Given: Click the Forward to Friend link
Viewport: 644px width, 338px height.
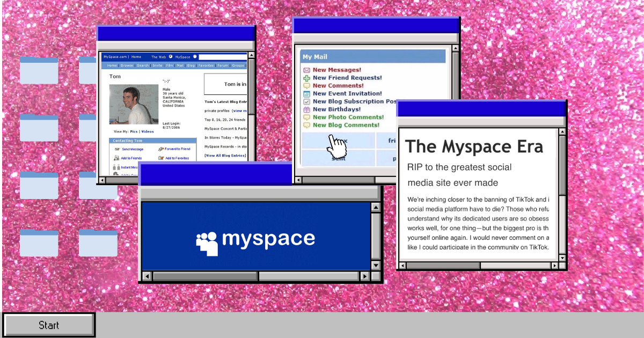Looking at the screenshot, I should (178, 149).
